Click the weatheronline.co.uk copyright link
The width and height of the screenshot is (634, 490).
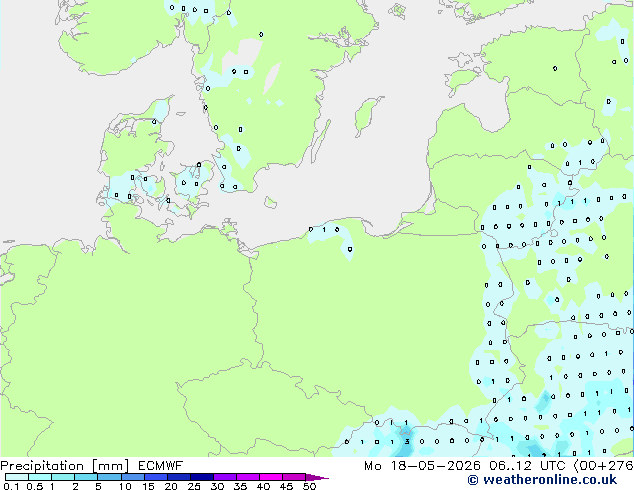click(542, 480)
